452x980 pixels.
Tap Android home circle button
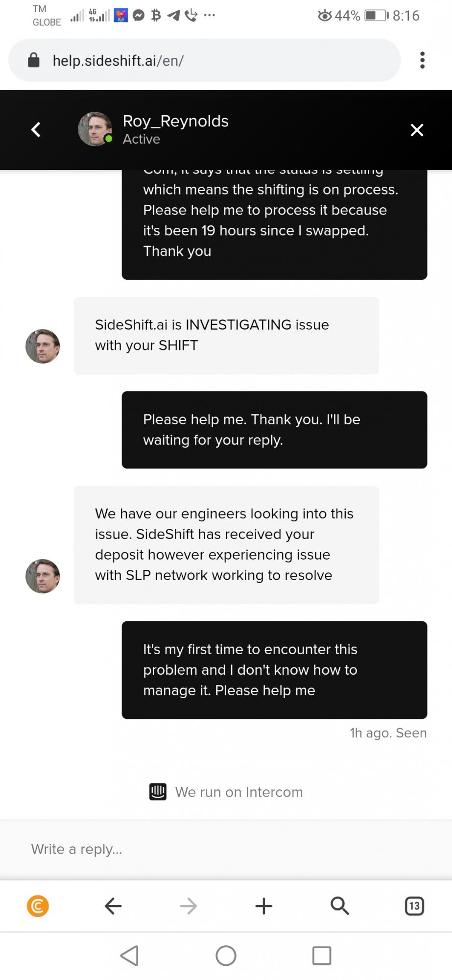[x=226, y=955]
